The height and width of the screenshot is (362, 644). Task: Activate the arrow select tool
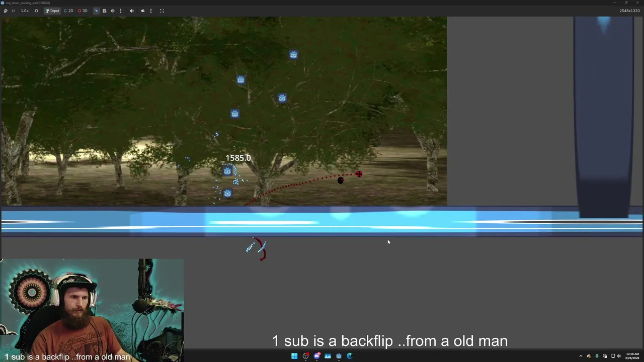point(96,11)
